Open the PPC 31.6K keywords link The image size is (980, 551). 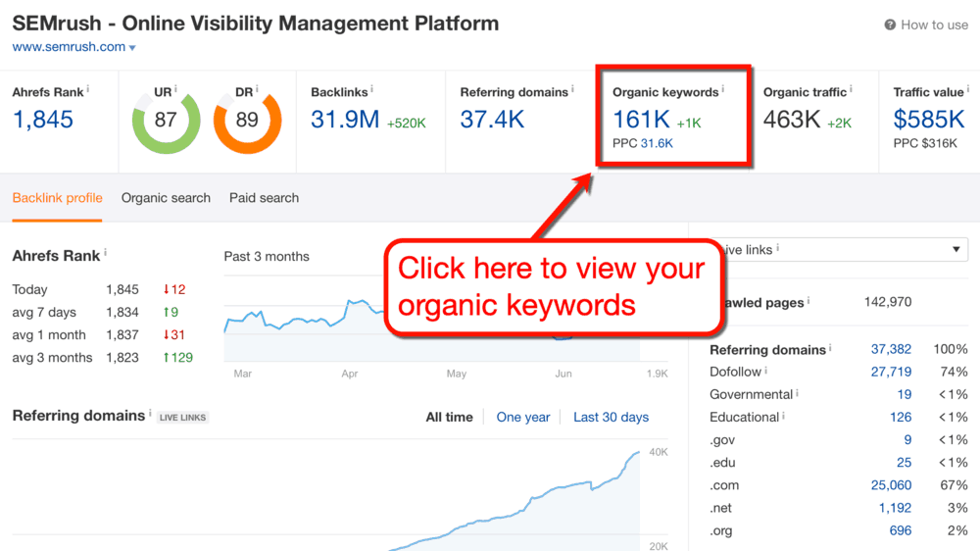tap(657, 143)
